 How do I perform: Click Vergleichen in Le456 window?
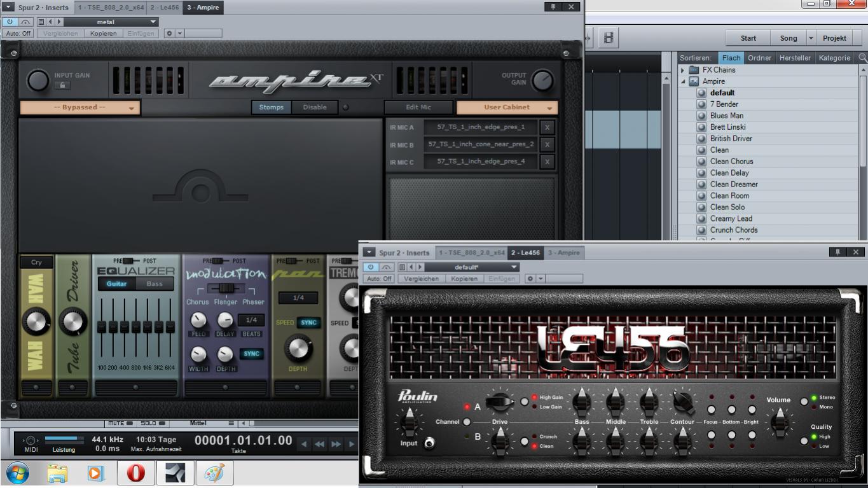tap(421, 279)
